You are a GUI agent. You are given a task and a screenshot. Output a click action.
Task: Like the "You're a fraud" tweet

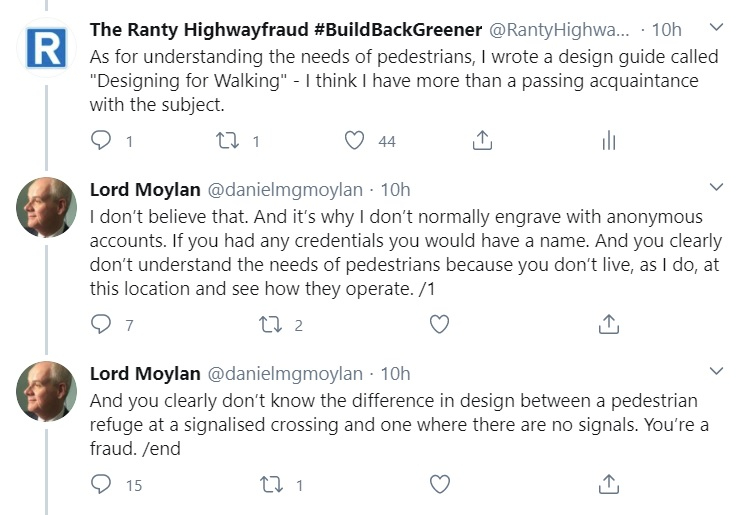coord(439,485)
